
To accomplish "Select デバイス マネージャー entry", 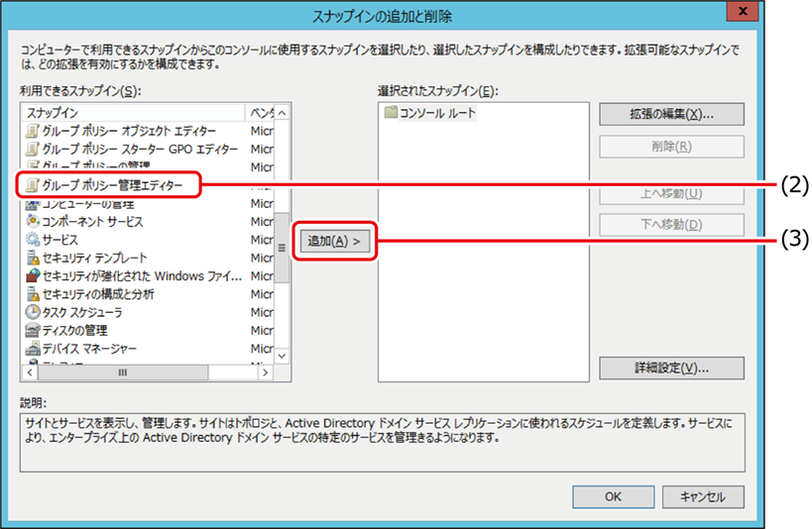I will (89, 349).
